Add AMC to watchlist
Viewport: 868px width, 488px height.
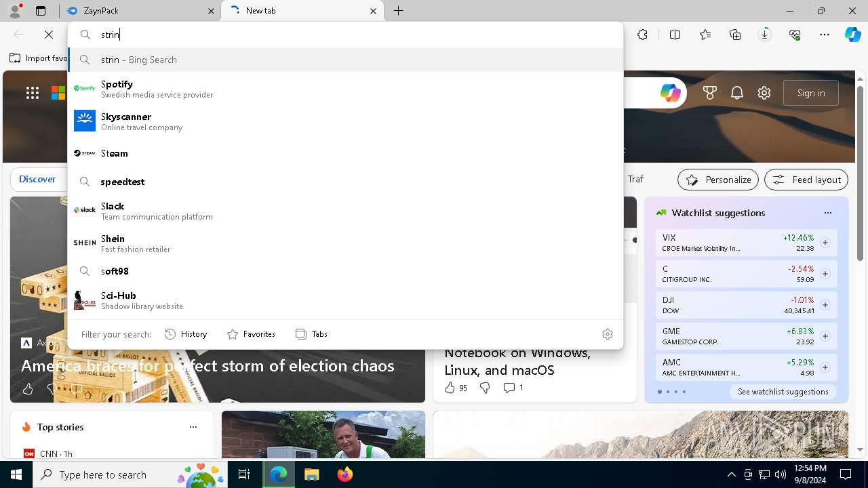(825, 367)
